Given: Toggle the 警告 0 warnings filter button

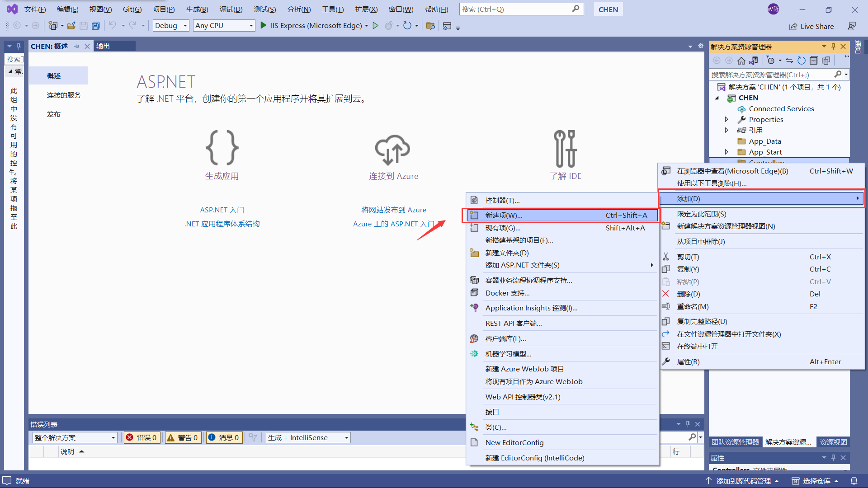Looking at the screenshot, I should point(183,437).
